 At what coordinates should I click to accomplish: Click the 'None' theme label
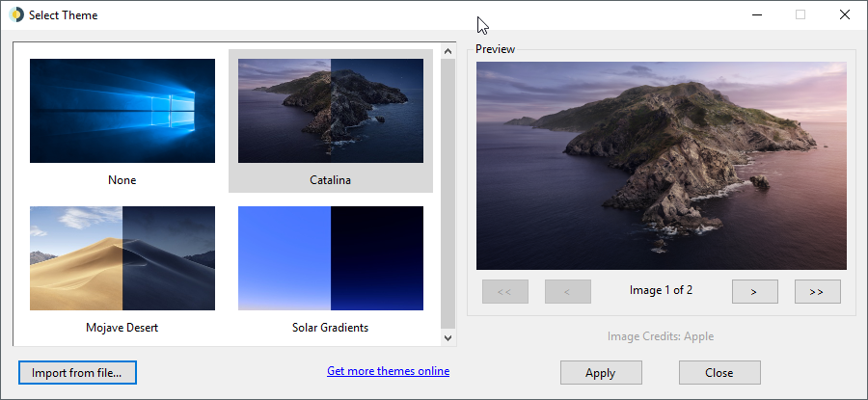coord(122,180)
